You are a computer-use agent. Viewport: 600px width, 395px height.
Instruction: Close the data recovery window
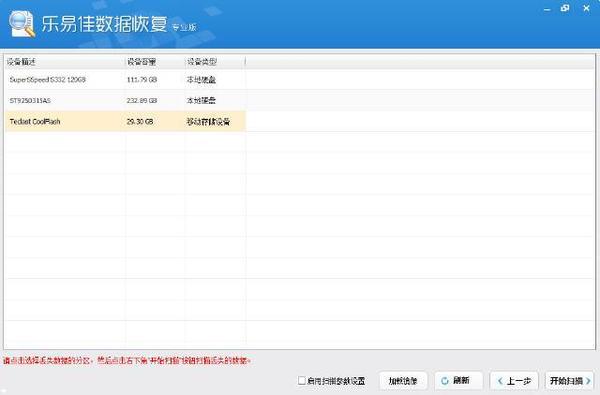coord(586,8)
